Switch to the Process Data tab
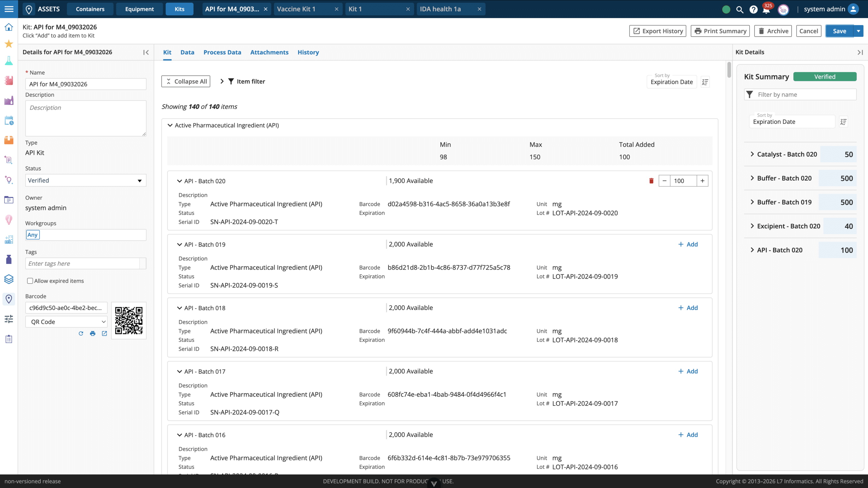The image size is (868, 488). pos(222,52)
